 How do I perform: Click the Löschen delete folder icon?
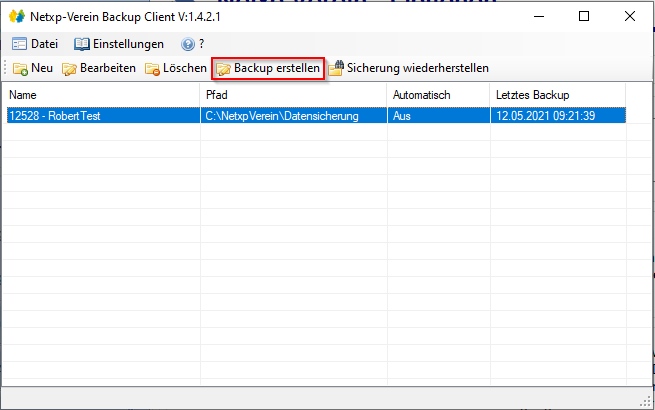pyautogui.click(x=152, y=69)
